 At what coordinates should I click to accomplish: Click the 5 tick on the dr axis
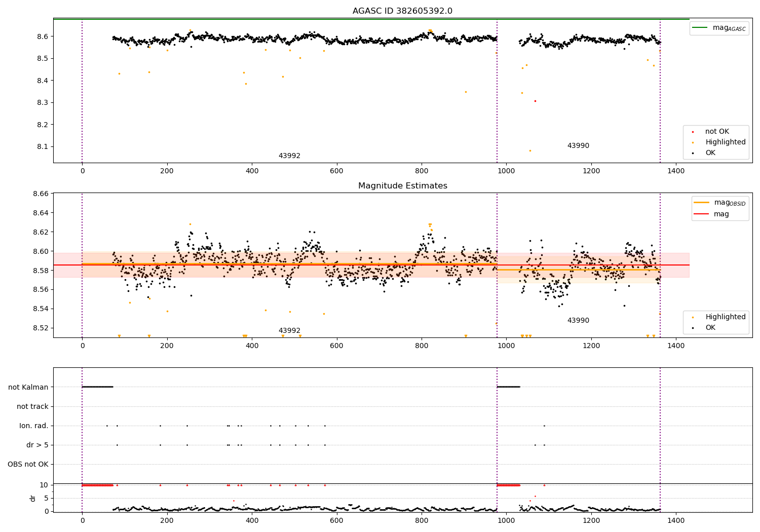pos(47,498)
